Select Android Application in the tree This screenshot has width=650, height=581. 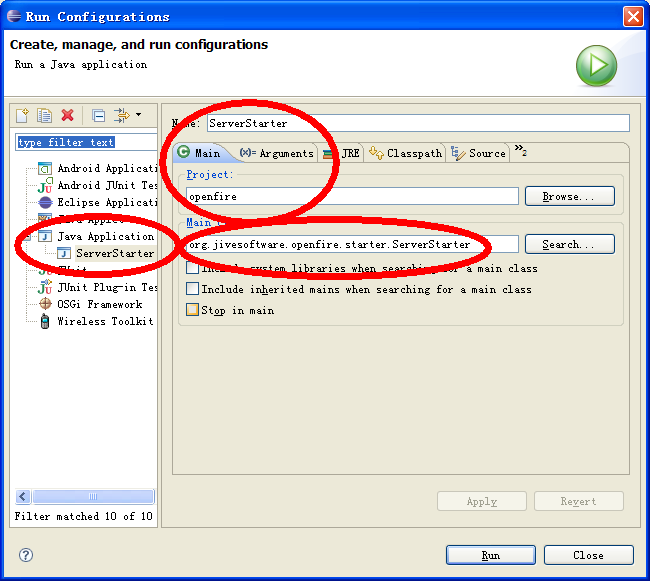107,168
